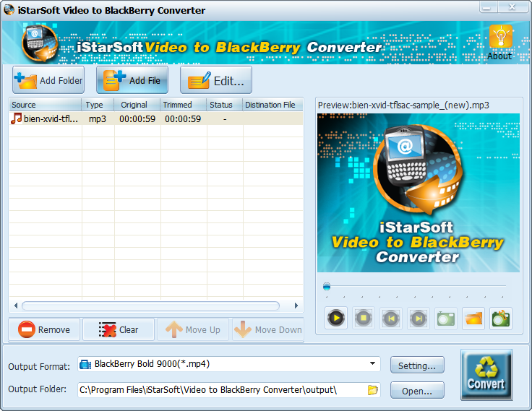Viewport: 532px width, 411px height.
Task: Open the Setting... dialog
Action: (417, 365)
